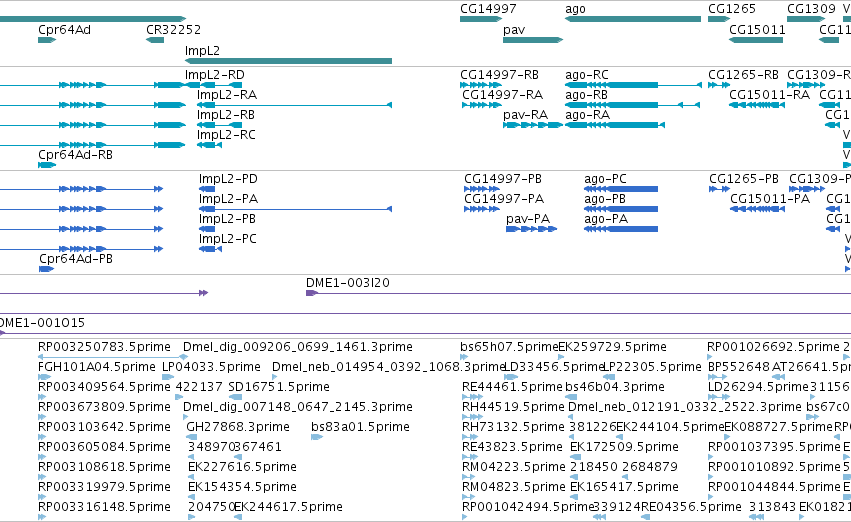Select the CG14997-PA protein label
Image resolution: width=851 pixels, height=522 pixels.
[x=504, y=199]
